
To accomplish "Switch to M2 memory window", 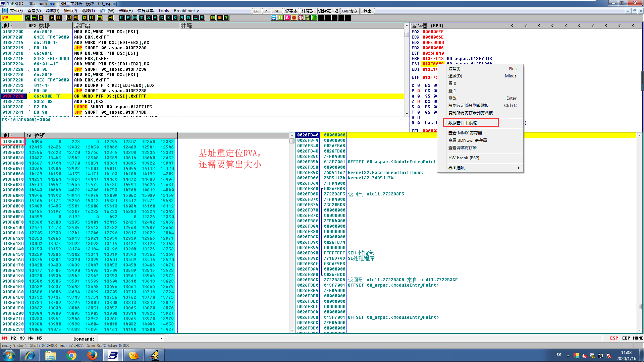I will click(x=13, y=338).
